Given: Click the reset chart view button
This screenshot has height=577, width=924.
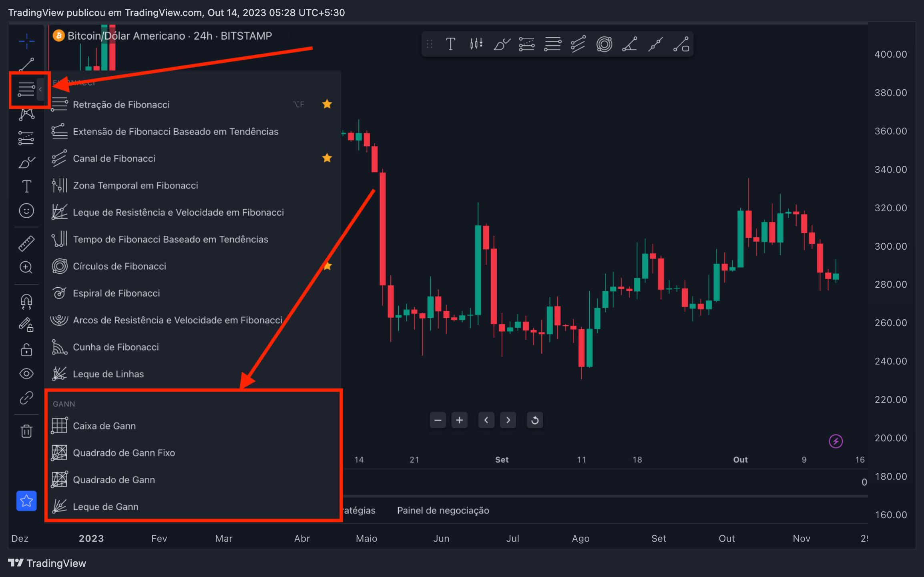Looking at the screenshot, I should pyautogui.click(x=535, y=420).
